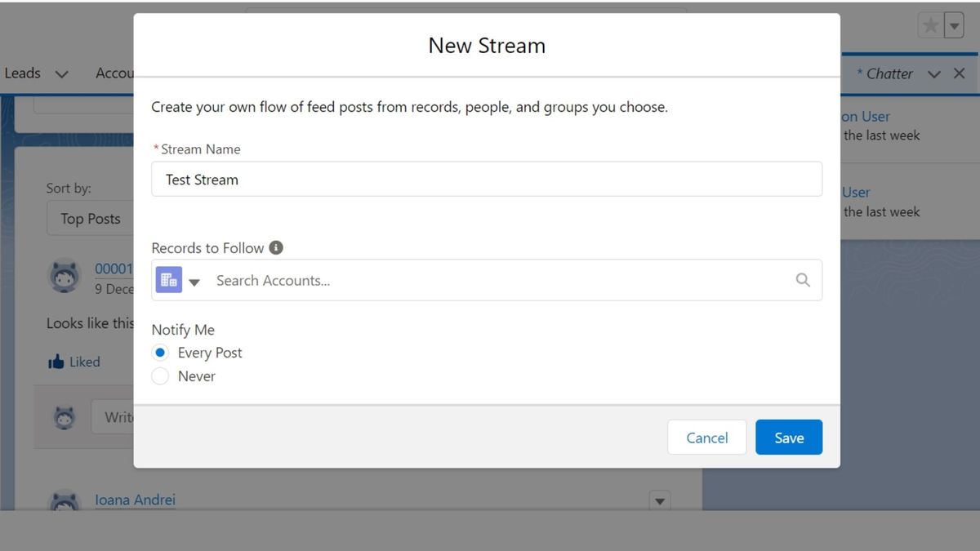Screen dimensions: 980x551
Task: Open the Leads tab dropdown chevron
Action: tap(62, 73)
